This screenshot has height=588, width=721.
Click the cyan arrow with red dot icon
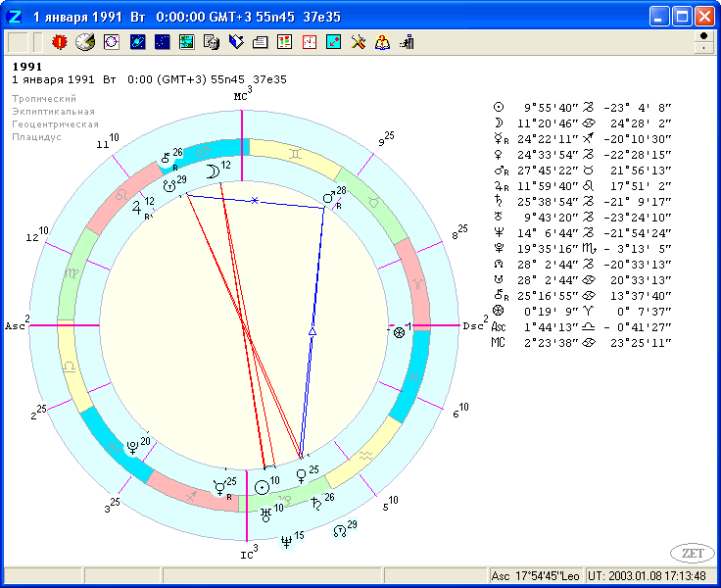(333, 42)
